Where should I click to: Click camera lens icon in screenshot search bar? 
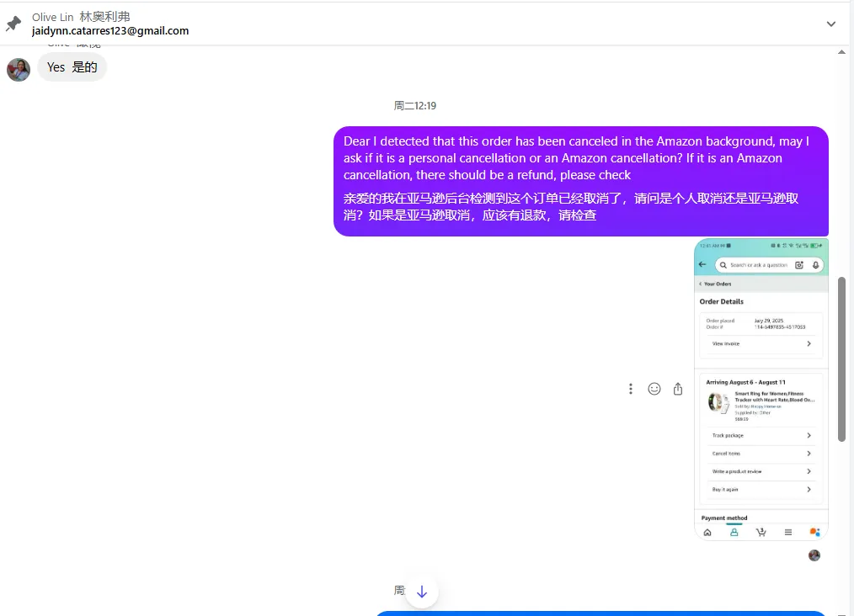tap(799, 265)
